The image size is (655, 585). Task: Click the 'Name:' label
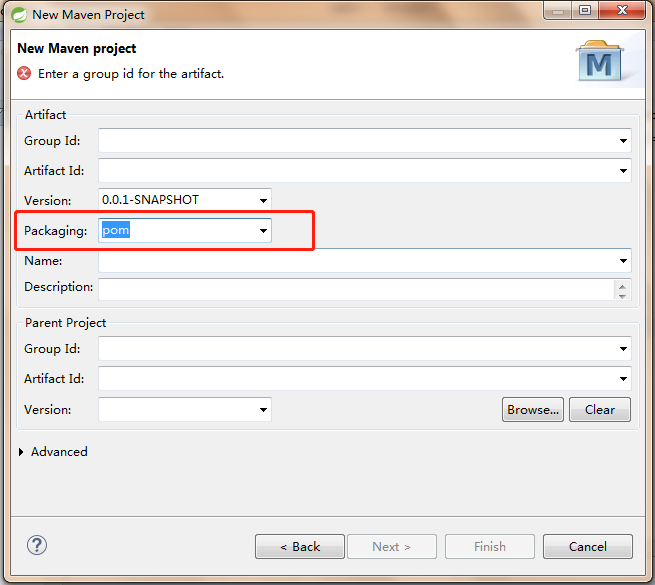[43, 261]
